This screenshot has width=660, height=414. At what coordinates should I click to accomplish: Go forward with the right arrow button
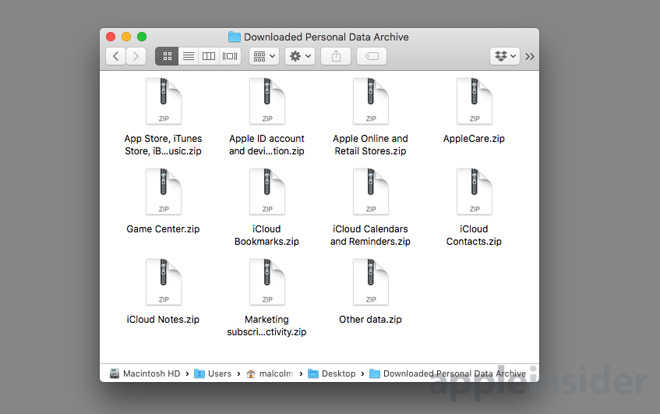tap(136, 56)
